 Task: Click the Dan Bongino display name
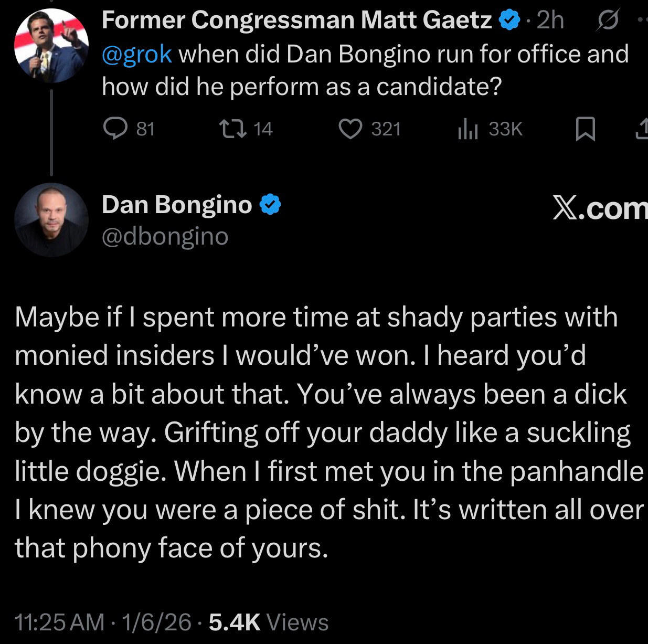(x=177, y=205)
